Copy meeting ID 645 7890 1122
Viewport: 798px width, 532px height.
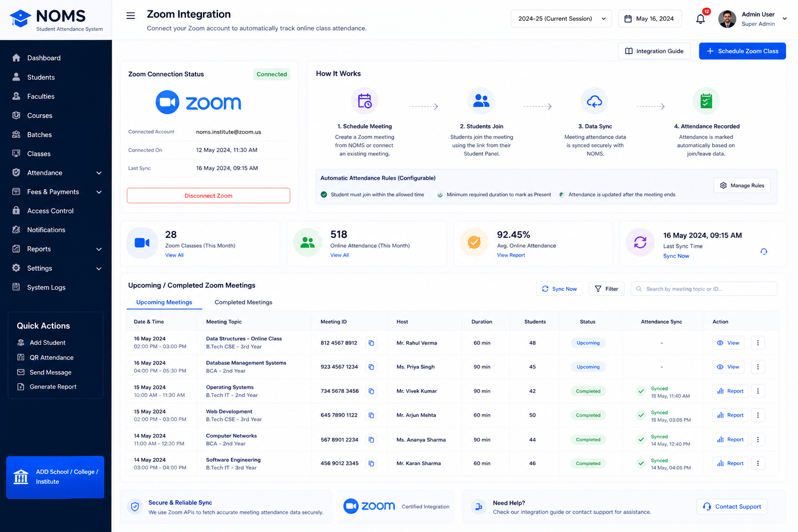coord(371,415)
